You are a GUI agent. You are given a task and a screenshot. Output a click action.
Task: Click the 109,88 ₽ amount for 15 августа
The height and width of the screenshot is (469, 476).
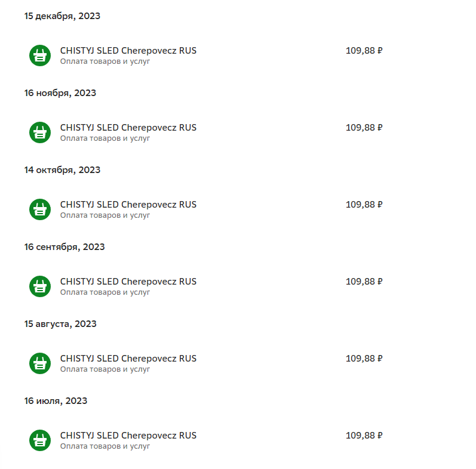tap(364, 359)
